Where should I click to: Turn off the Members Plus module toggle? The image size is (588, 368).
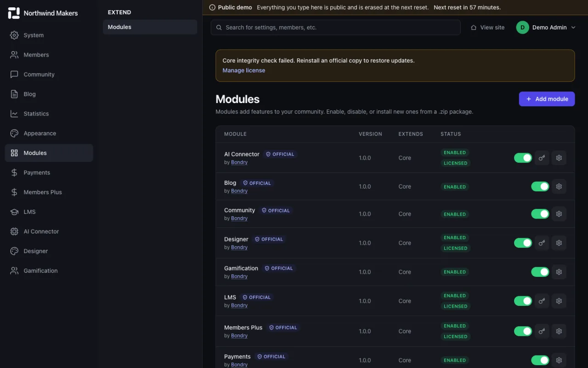[x=523, y=331]
